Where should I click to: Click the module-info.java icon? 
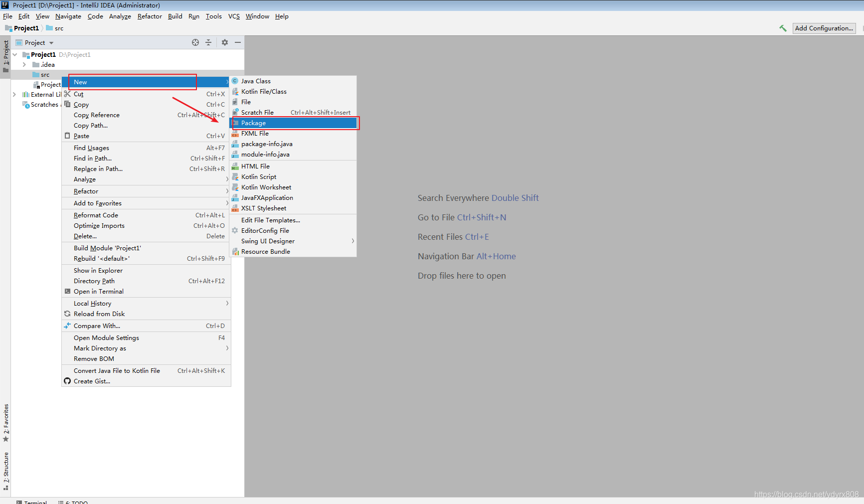235,154
